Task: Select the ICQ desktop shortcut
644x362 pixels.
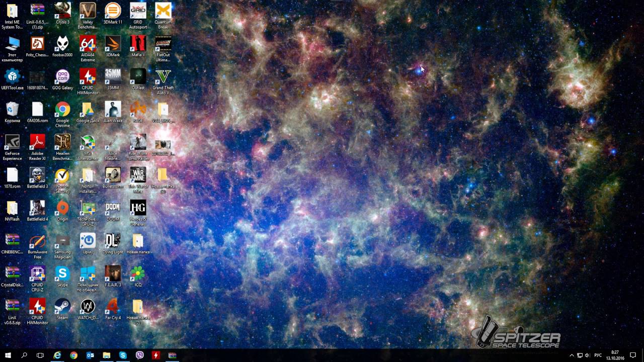Action: point(138,277)
